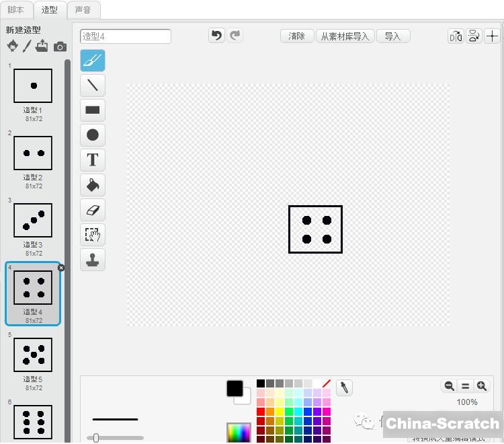504x444 pixels.
Task: Select the Ellipse tool
Action: pos(93,135)
